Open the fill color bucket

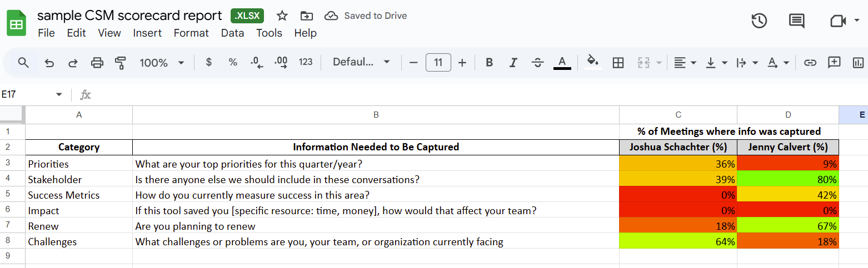click(592, 62)
